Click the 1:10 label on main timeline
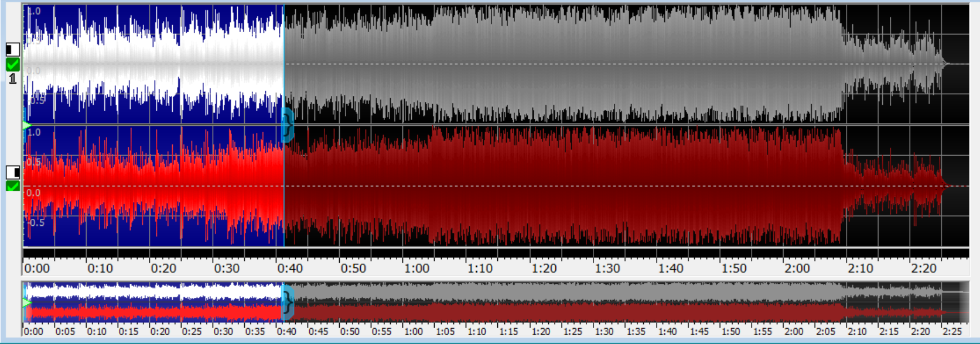980x344 pixels. (x=480, y=269)
